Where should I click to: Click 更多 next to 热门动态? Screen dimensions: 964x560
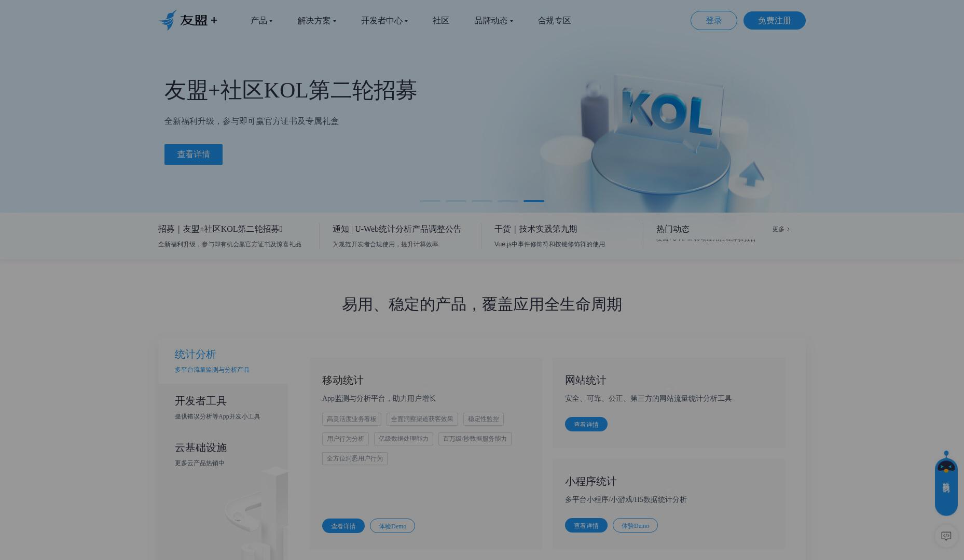pyautogui.click(x=781, y=229)
